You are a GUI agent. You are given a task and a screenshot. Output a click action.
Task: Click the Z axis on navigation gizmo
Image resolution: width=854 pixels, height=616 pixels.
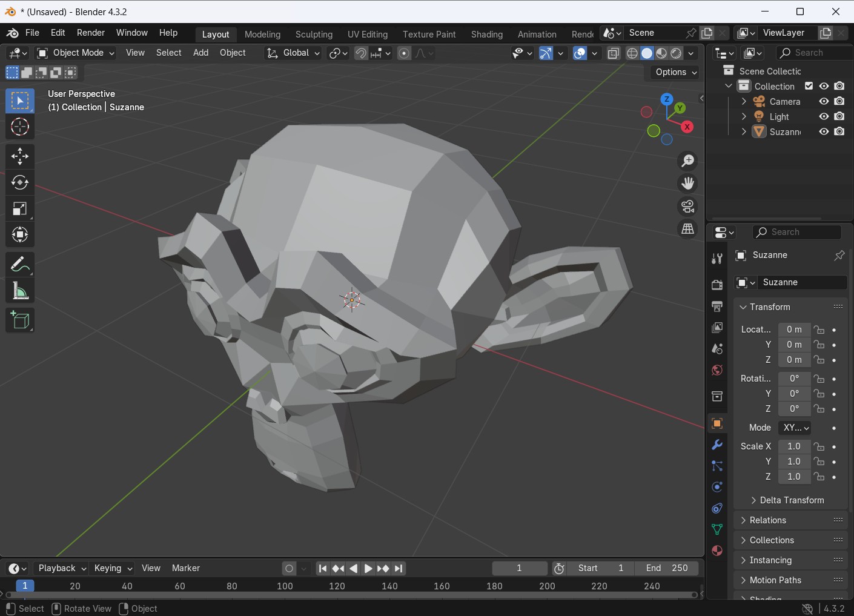pos(667,99)
